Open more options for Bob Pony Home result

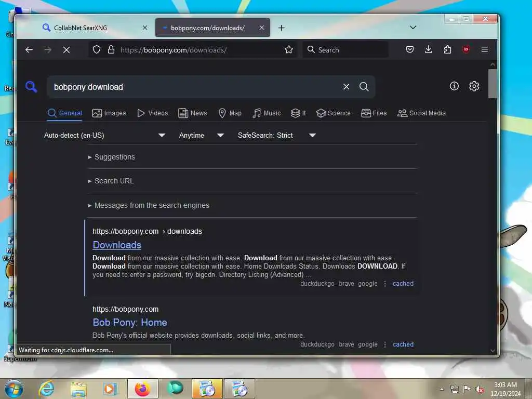pos(385,344)
